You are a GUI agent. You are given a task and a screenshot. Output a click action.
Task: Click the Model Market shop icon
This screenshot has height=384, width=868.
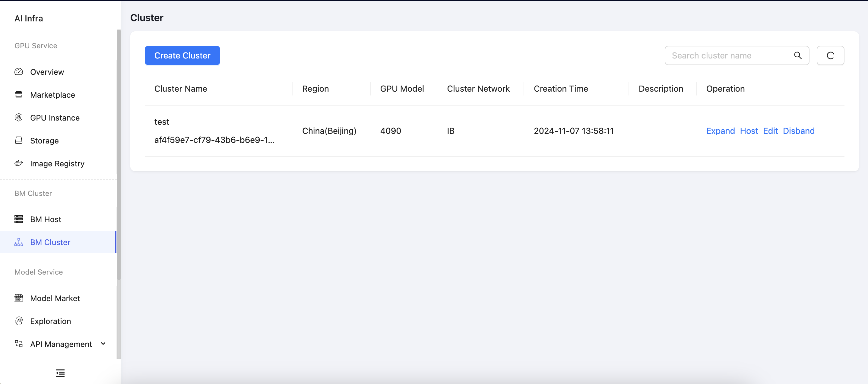pyautogui.click(x=19, y=298)
